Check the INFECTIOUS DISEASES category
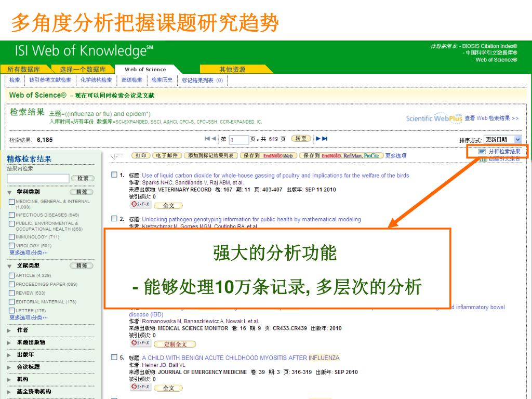 [11, 215]
